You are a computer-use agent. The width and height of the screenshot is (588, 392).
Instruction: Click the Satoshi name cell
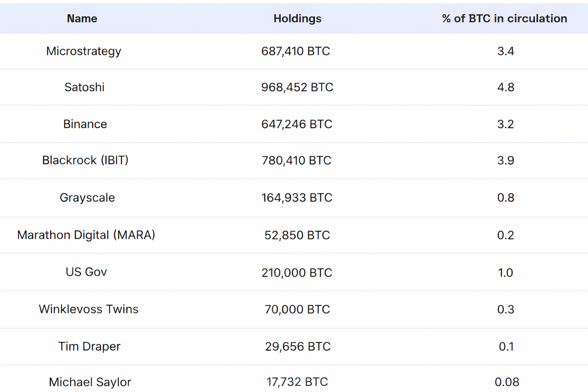[84, 87]
